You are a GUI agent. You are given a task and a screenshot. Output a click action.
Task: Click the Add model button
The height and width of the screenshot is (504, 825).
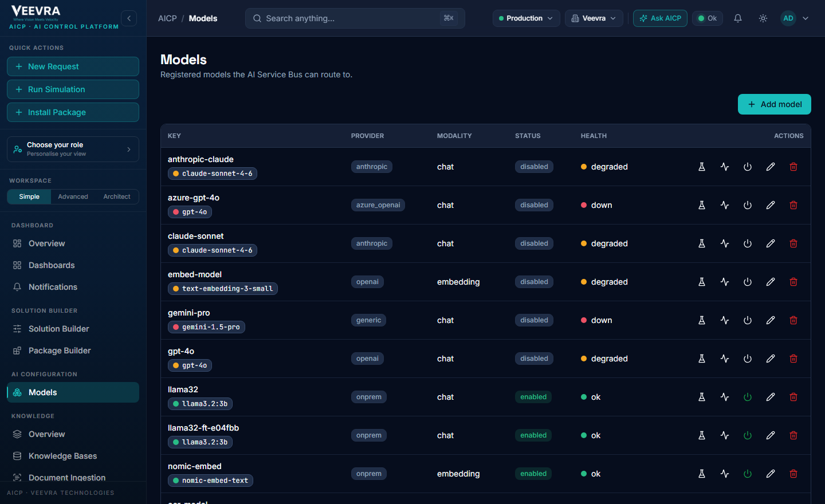coord(774,104)
